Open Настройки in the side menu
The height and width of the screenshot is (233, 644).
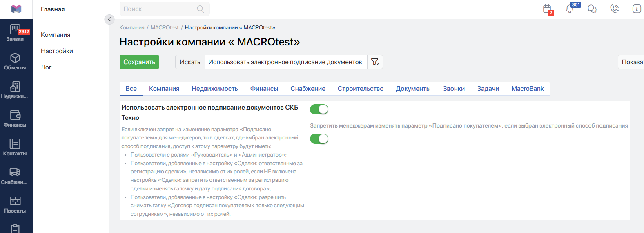pos(57,51)
